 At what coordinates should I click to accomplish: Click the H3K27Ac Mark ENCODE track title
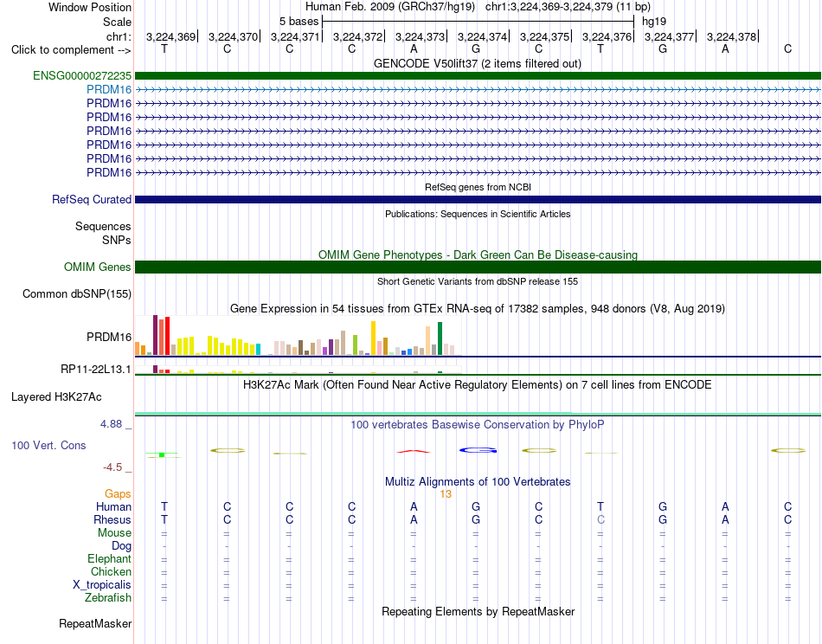coord(478,385)
